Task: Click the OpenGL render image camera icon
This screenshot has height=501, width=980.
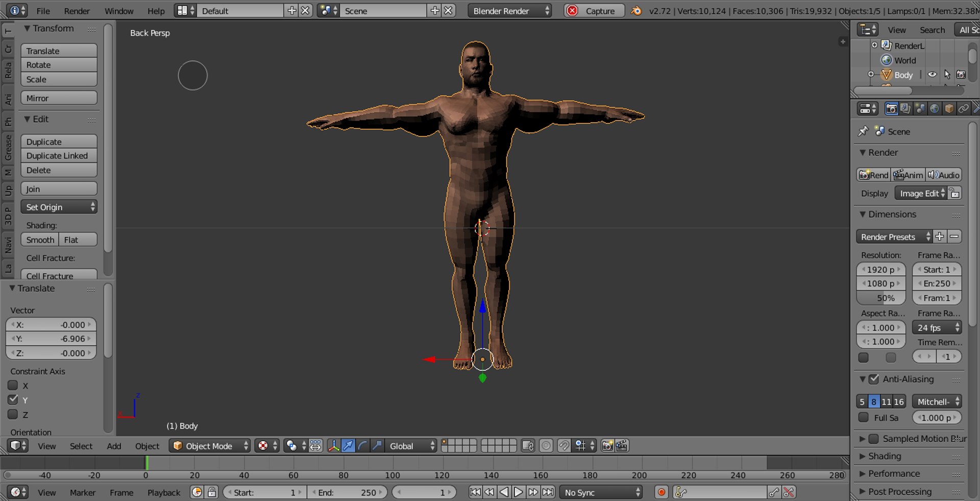Action: (607, 446)
